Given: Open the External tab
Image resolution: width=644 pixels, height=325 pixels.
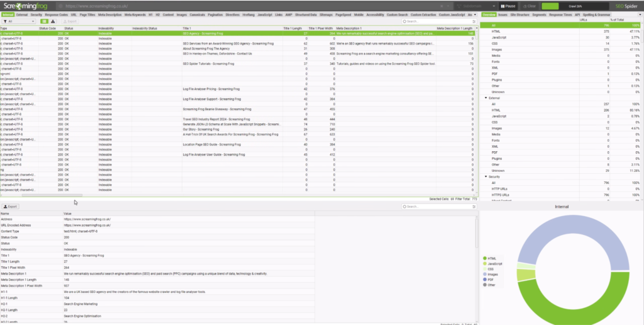Looking at the screenshot, I should [x=22, y=15].
